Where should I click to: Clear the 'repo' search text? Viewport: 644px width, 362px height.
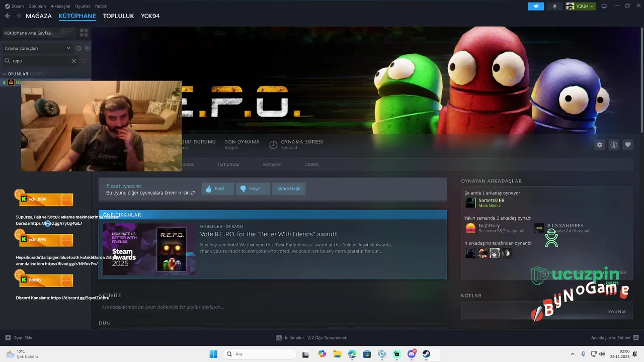(73, 61)
